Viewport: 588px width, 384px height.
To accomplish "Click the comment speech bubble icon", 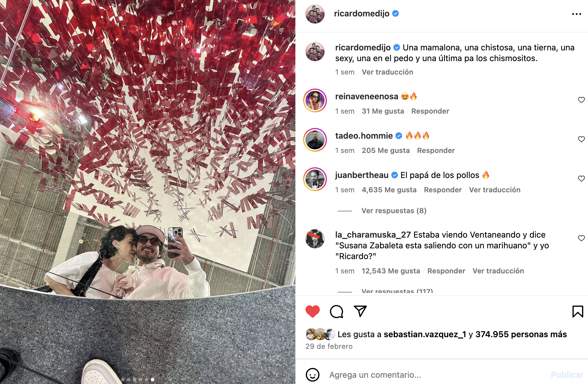I will [336, 312].
